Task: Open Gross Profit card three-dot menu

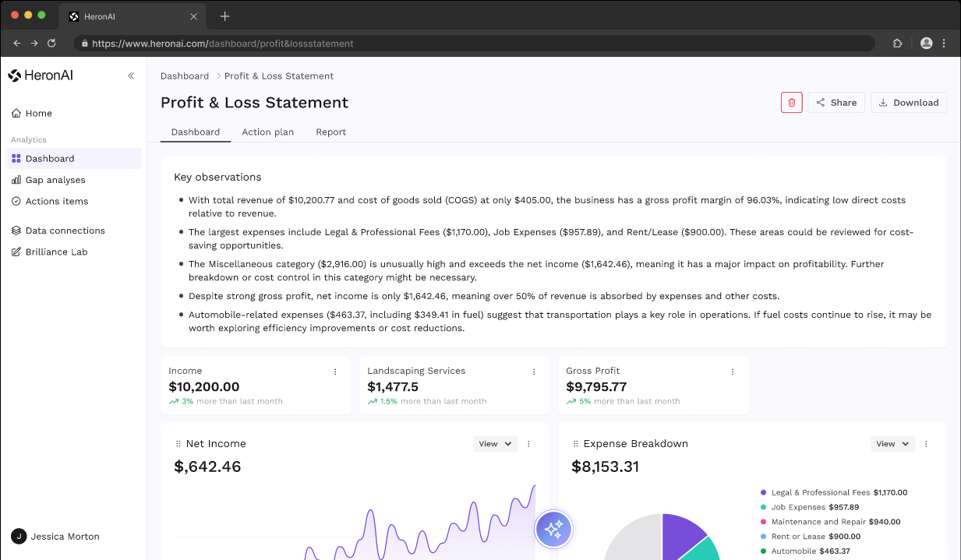Action: 733,372
